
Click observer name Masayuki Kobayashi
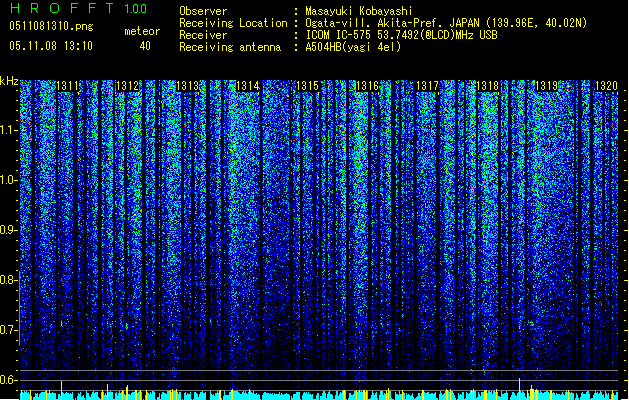pos(359,11)
